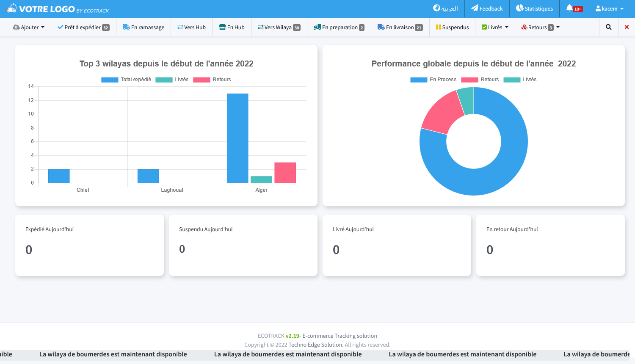Screen dimensions: 635x364
Task: Expand the Livrés dropdown menu
Action: click(495, 27)
